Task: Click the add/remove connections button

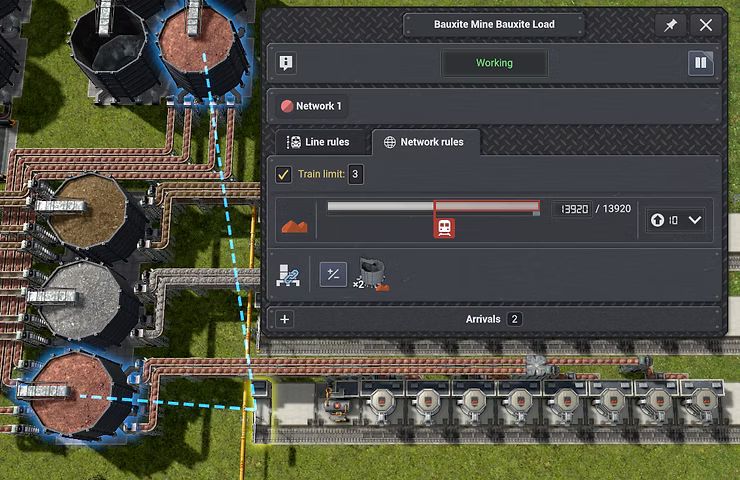Action: pyautogui.click(x=333, y=274)
